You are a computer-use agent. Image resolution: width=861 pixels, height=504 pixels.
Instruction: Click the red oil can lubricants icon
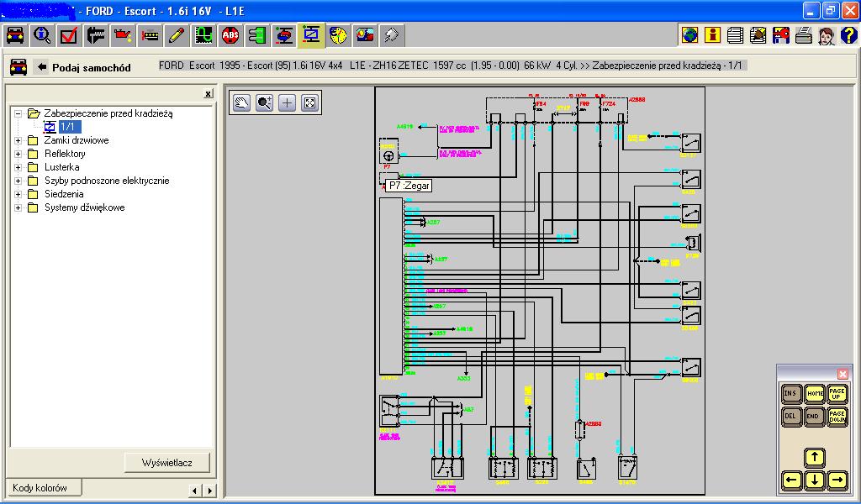[123, 35]
